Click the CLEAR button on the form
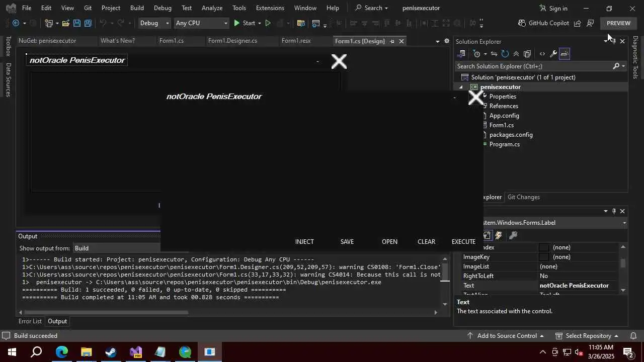 [x=426, y=242]
